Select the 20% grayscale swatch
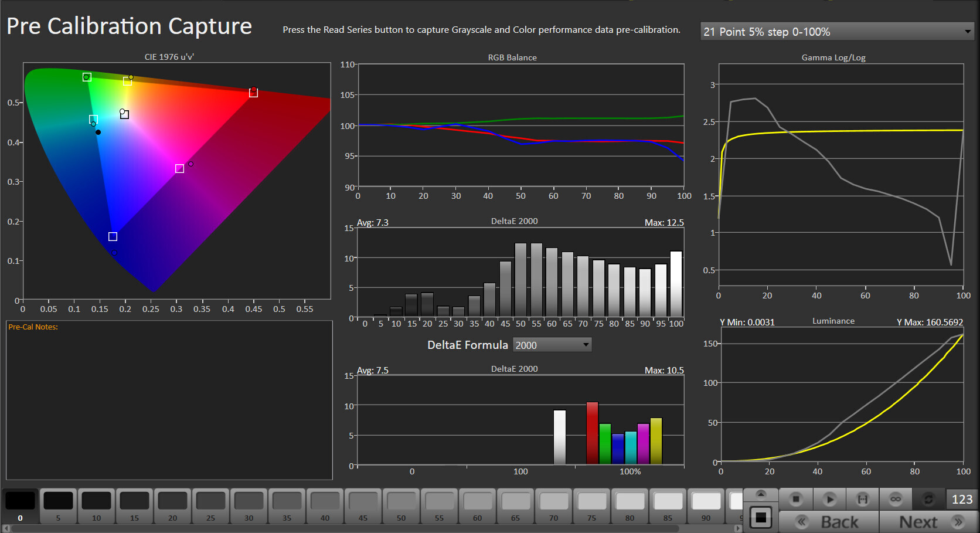Image resolution: width=980 pixels, height=533 pixels. (x=173, y=505)
